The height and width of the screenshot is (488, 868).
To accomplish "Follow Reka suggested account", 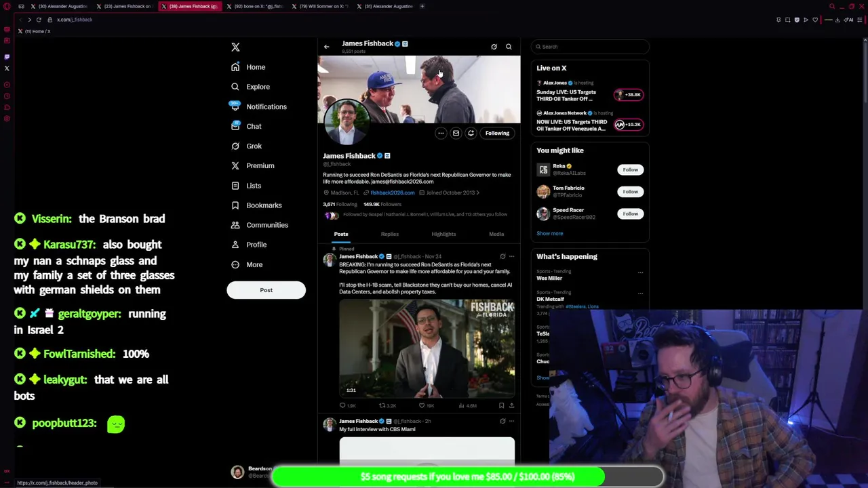I will tap(630, 169).
